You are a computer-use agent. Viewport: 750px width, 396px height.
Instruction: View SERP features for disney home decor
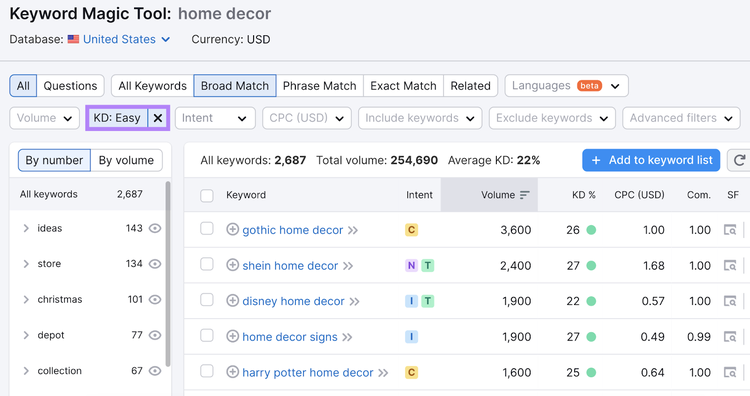tap(730, 301)
